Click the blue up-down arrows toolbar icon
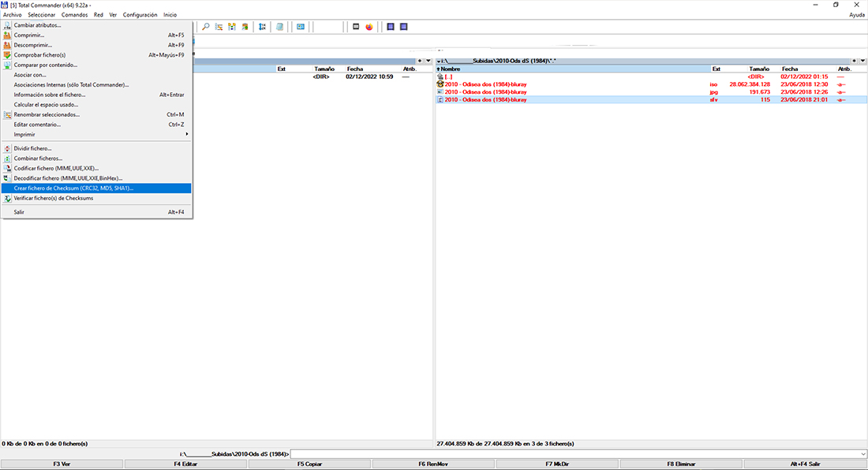 [x=262, y=27]
